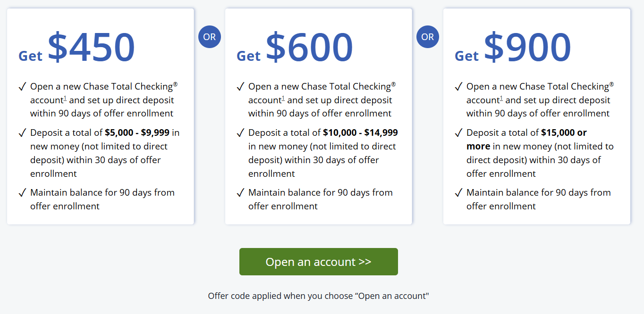Click the OR badge between $600 and $900
Screen dimensions: 644x314
tap(428, 37)
